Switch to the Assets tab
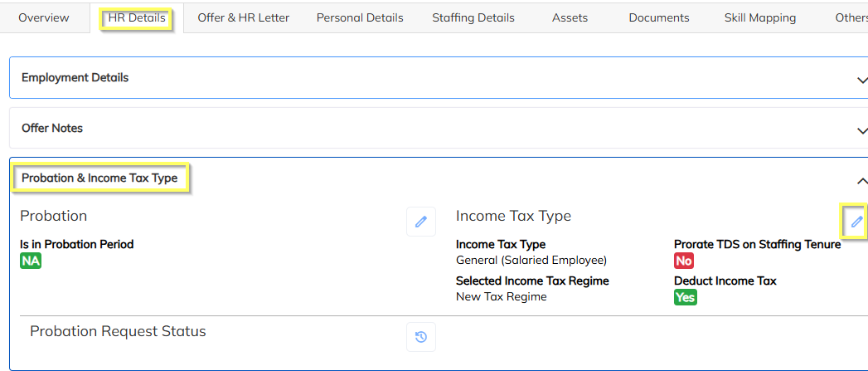The width and height of the screenshot is (868, 371). tap(570, 17)
